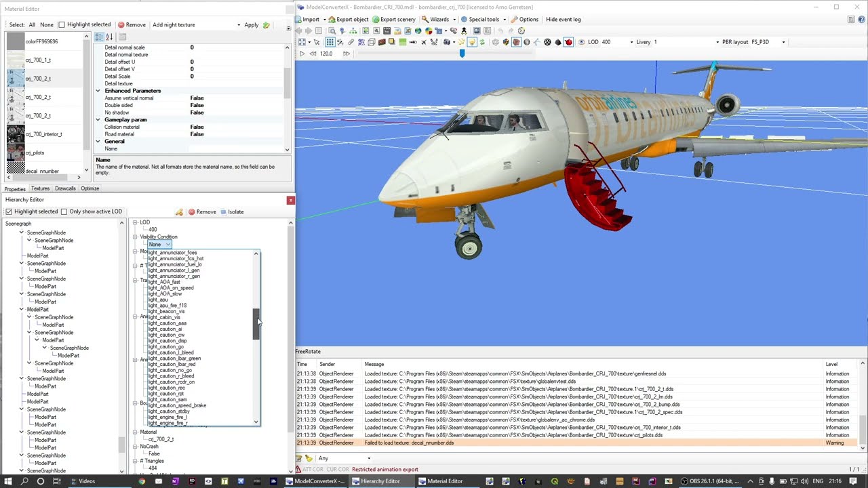Click the yellow lightning filter icon in event log
The width and height of the screenshot is (868, 488).
pos(309,458)
